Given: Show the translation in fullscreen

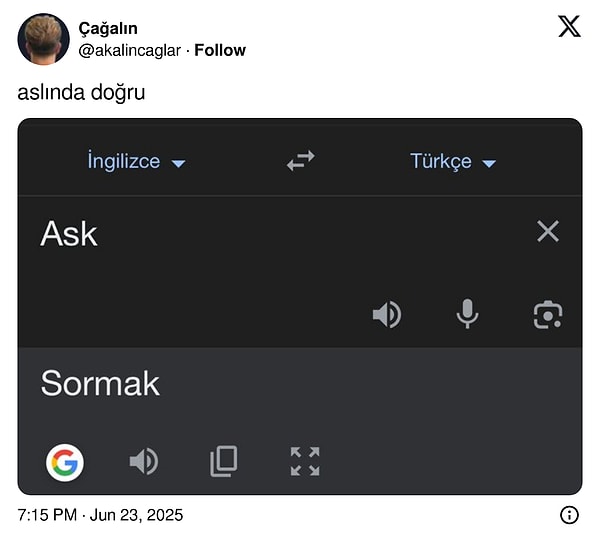Looking at the screenshot, I should [x=305, y=461].
